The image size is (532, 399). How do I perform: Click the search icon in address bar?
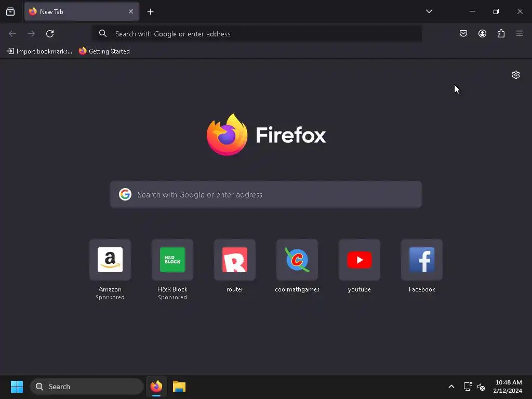[103, 33]
